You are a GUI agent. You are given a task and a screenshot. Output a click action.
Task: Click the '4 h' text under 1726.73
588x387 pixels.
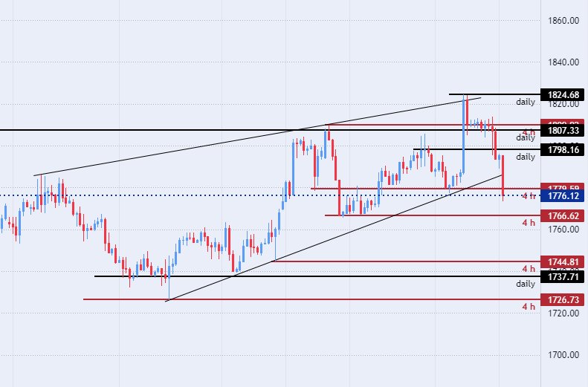[x=529, y=306]
